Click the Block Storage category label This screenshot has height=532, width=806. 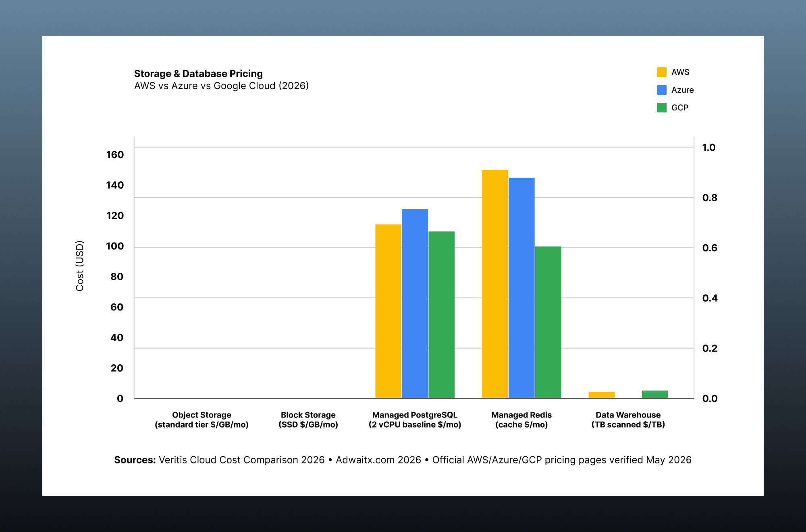[308, 420]
